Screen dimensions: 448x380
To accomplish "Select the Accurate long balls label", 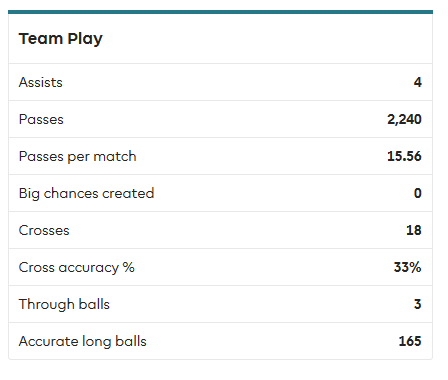I will [83, 342].
